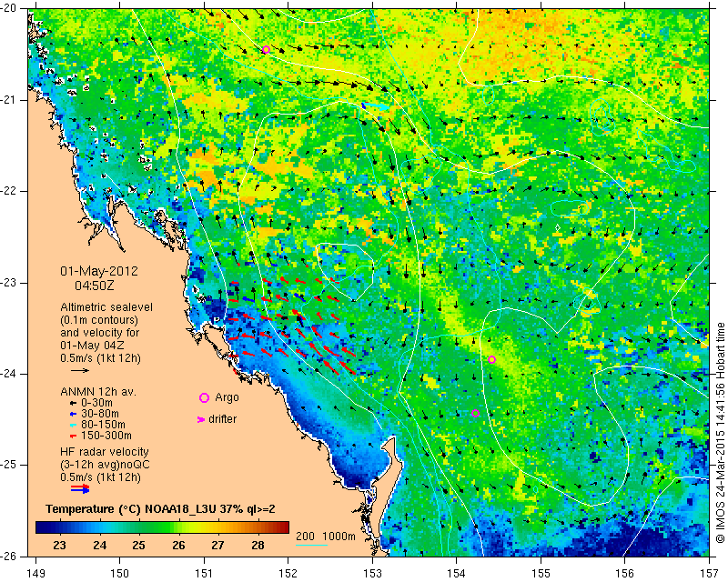Click the Argo legend label text
This screenshot has height=582, width=728.
click(x=227, y=397)
